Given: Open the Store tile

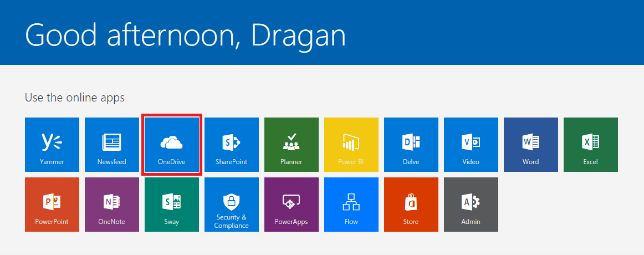Looking at the screenshot, I should pyautogui.click(x=411, y=205).
